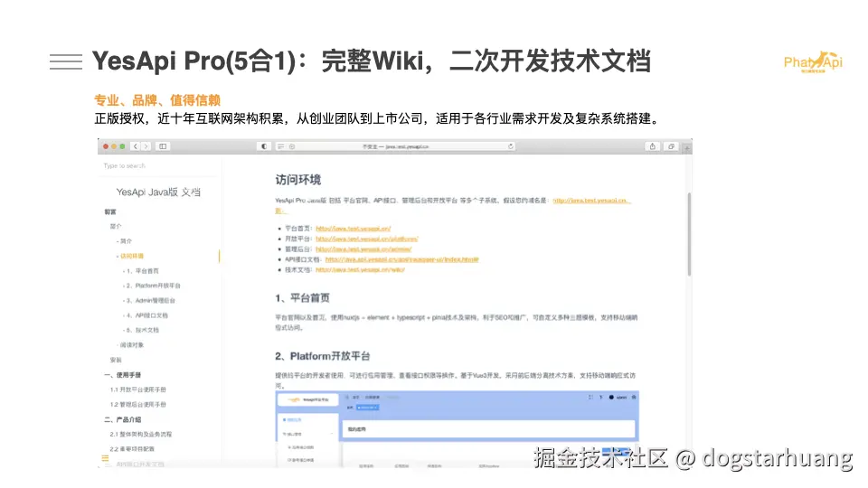
Task: Open '2.1 整体架构及业务流程' in sidebar
Action: coord(141,435)
